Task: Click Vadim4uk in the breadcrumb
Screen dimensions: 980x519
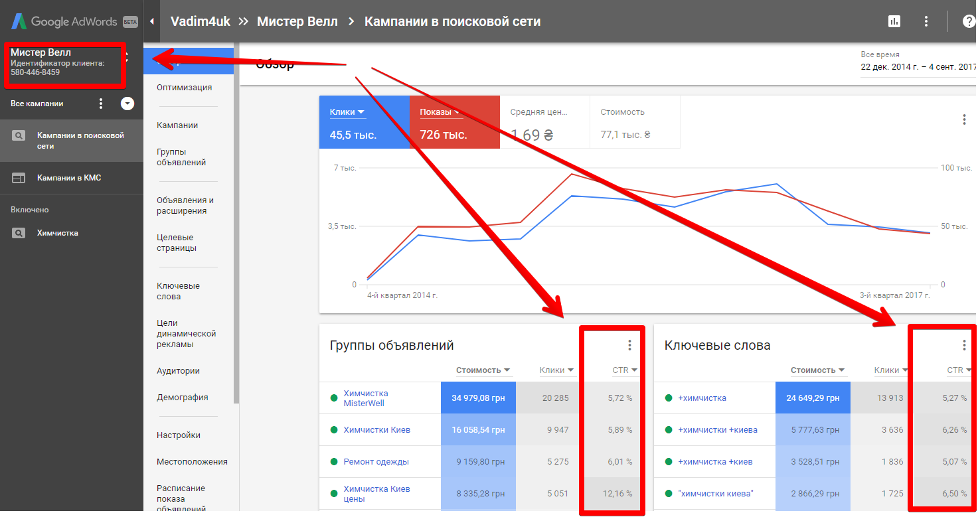Action: 201,21
